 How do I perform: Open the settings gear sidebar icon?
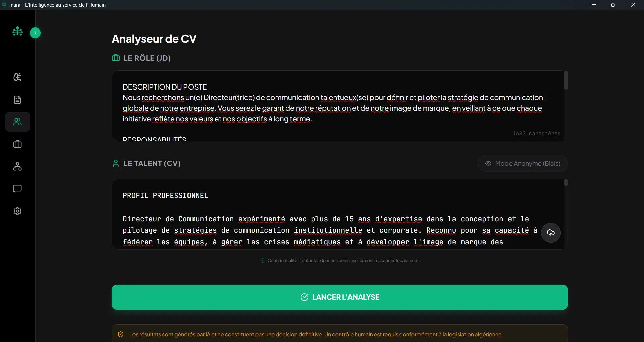point(17,211)
